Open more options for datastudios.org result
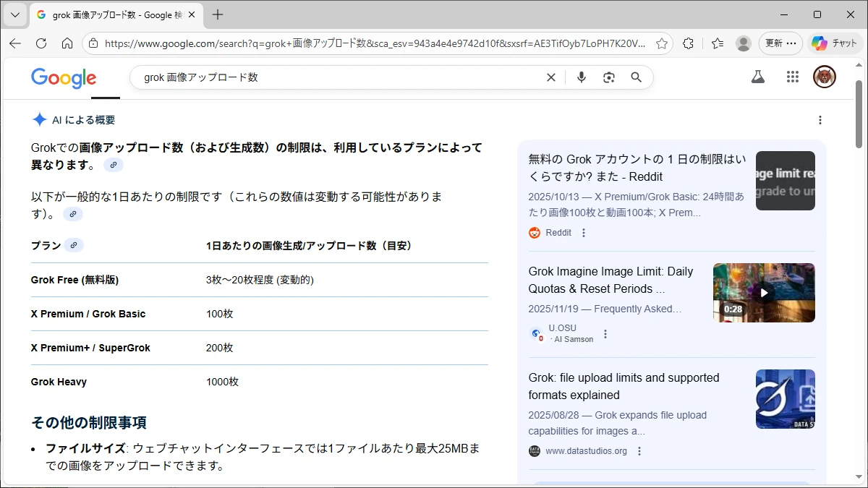 (639, 451)
